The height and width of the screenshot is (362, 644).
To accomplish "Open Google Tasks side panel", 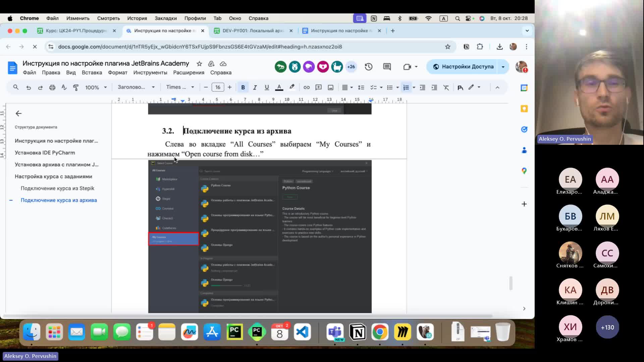I will tap(524, 129).
